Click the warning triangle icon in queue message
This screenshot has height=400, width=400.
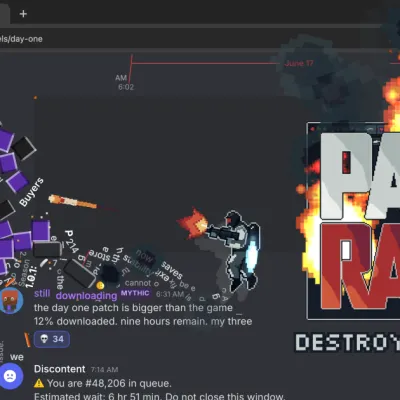tap(39, 383)
